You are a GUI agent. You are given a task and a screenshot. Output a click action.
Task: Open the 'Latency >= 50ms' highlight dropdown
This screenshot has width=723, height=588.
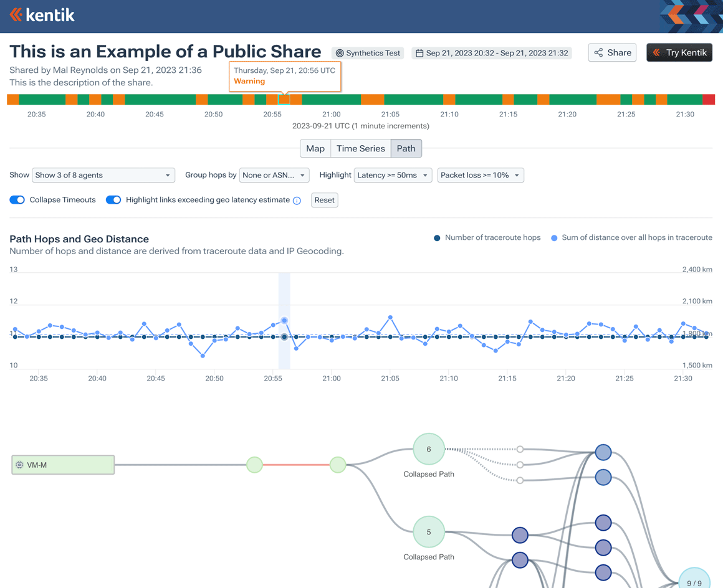pos(393,175)
